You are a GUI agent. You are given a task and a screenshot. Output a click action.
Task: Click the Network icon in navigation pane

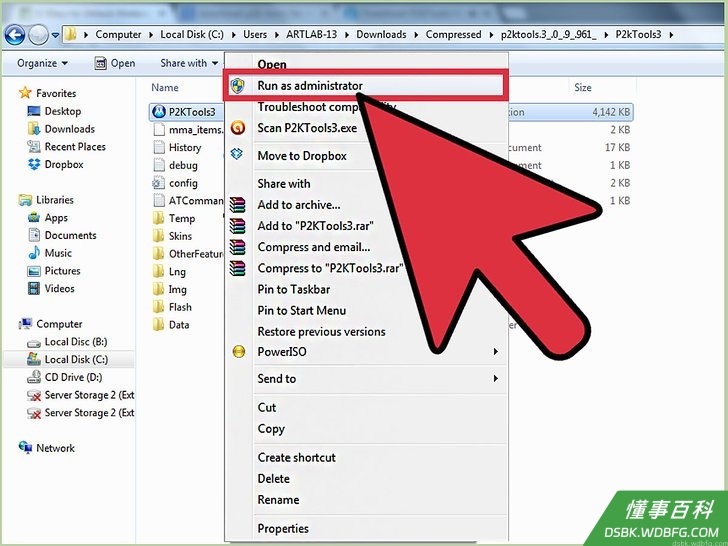point(25,447)
